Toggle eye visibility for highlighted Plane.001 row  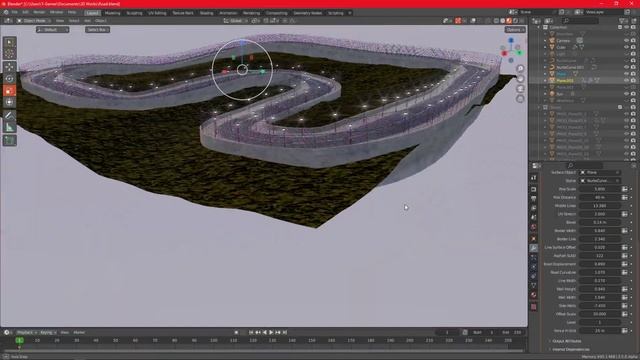coord(626,80)
